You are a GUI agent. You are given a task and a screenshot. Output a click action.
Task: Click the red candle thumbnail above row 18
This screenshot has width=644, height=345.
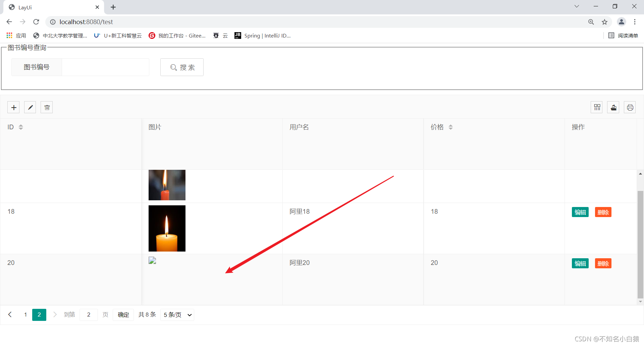coord(167,185)
